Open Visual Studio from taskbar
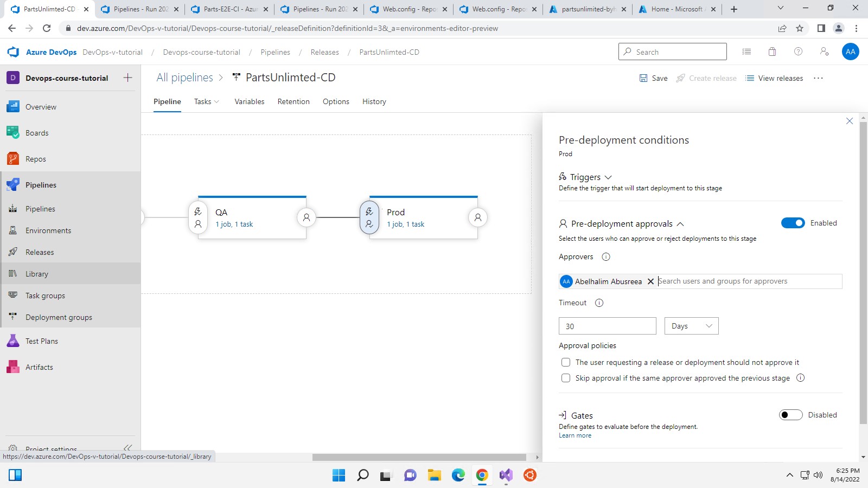 pos(506,476)
